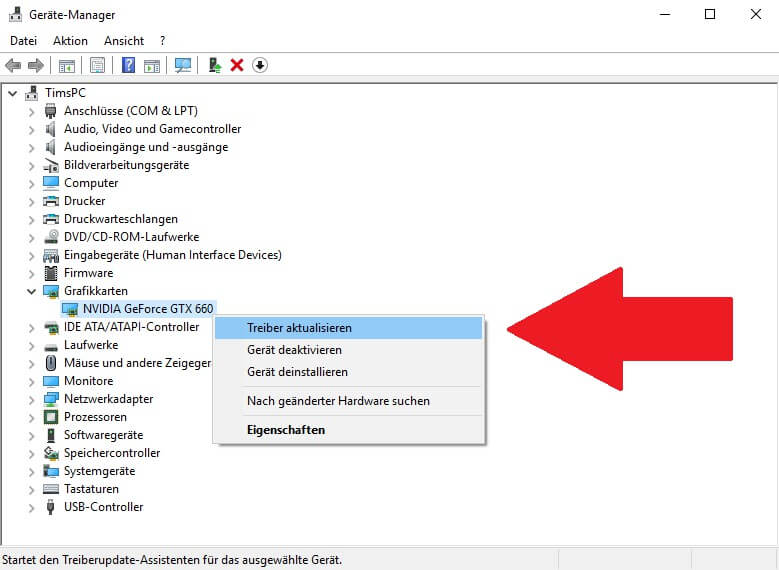779x570 pixels.
Task: Minimize the Geräte-Manager window
Action: click(665, 14)
